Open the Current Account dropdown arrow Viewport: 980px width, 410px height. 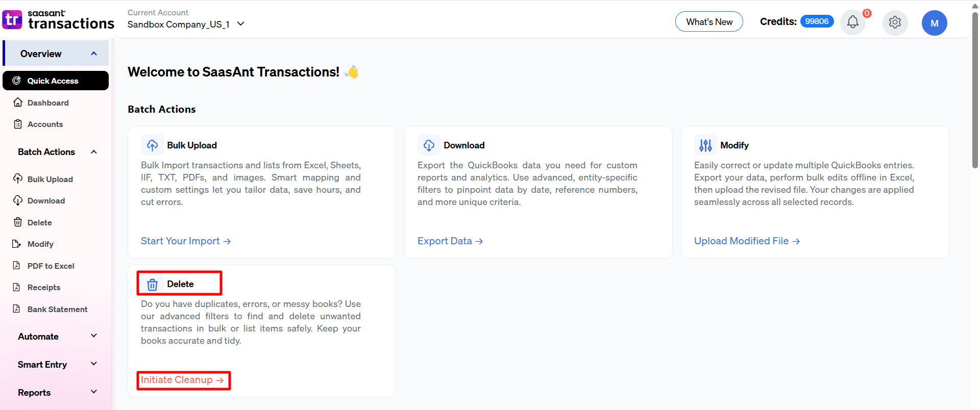pos(241,24)
